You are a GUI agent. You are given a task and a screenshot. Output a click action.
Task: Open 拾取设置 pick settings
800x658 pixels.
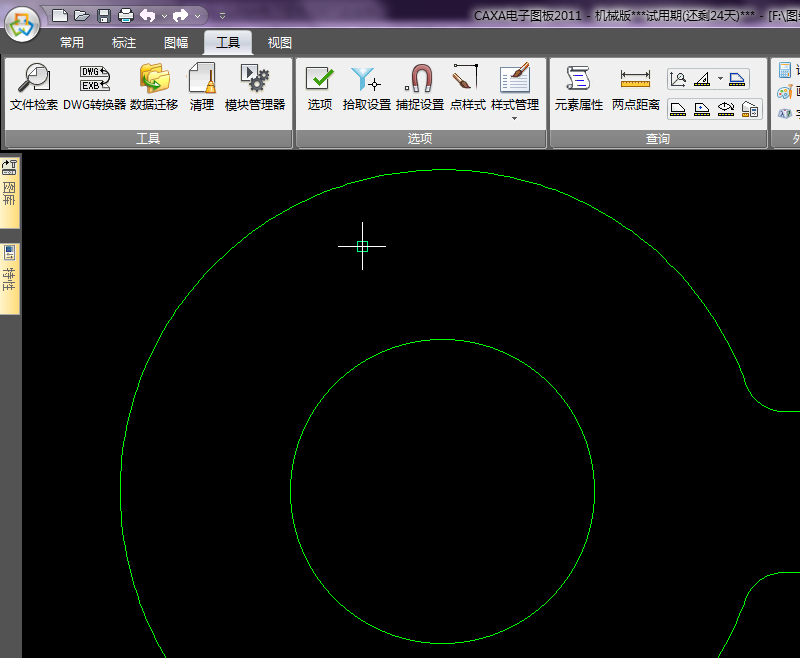tap(367, 87)
